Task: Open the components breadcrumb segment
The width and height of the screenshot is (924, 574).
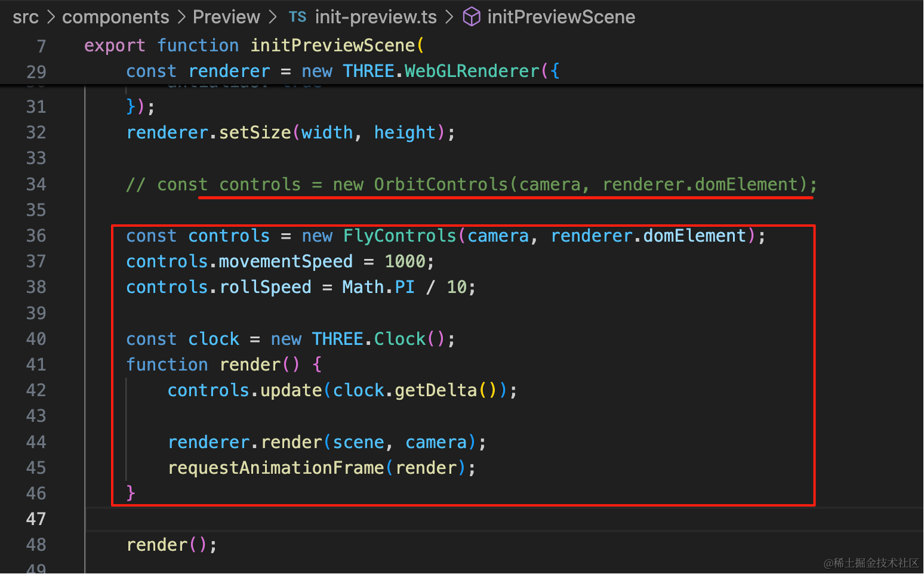Action: click(116, 17)
